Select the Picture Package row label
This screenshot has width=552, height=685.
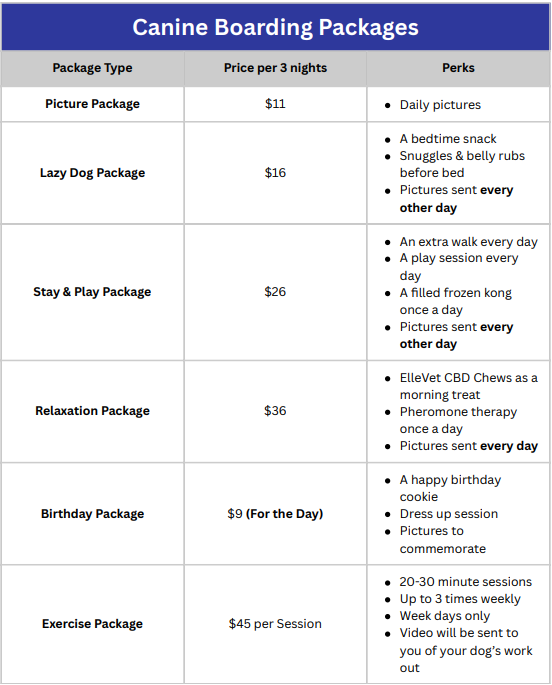coord(93,104)
